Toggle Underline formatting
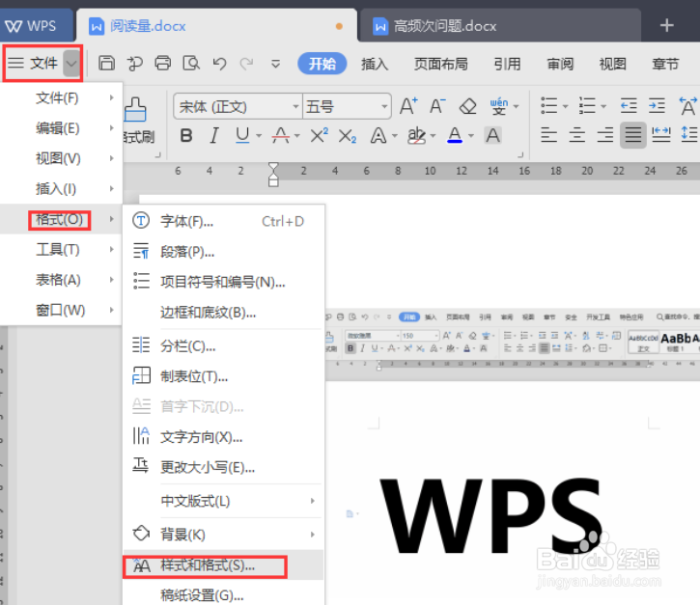The image size is (700, 605). click(242, 135)
